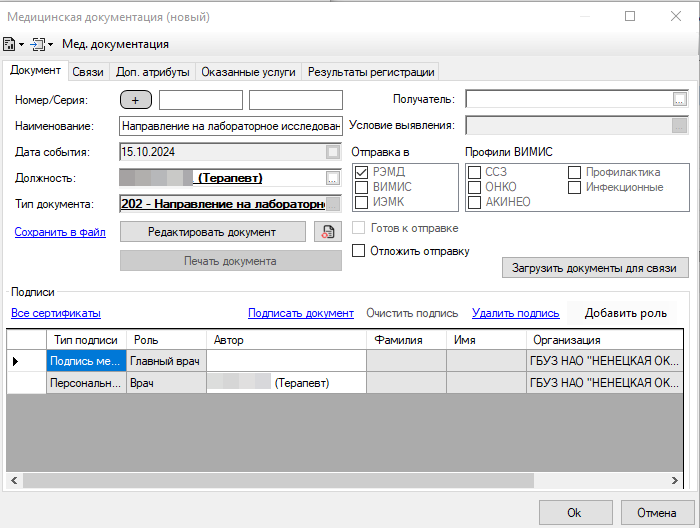This screenshot has width=700, height=528.
Task: Close the Медицинская документация window
Action: pyautogui.click(x=675, y=17)
